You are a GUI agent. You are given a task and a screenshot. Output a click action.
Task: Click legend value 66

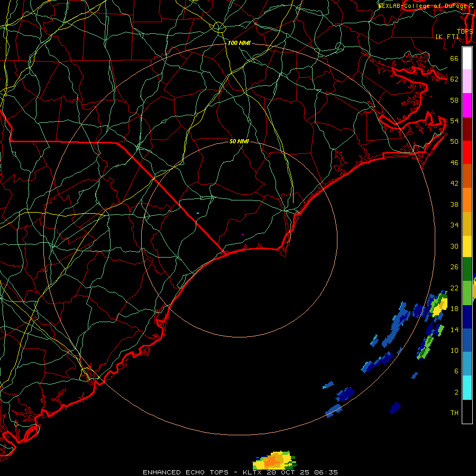click(454, 59)
